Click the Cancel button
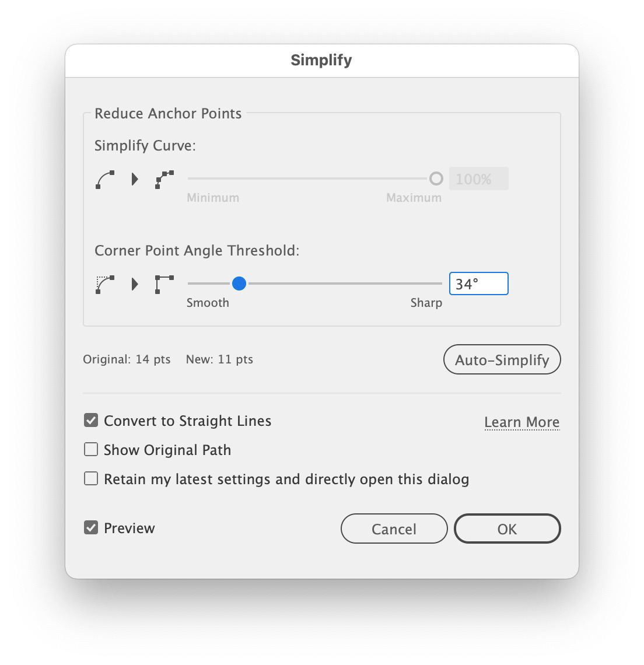Image resolution: width=644 pixels, height=665 pixels. (x=394, y=528)
